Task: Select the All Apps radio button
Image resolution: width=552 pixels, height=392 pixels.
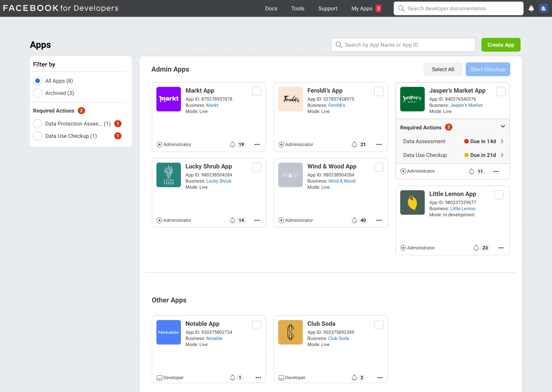Action: (x=38, y=80)
